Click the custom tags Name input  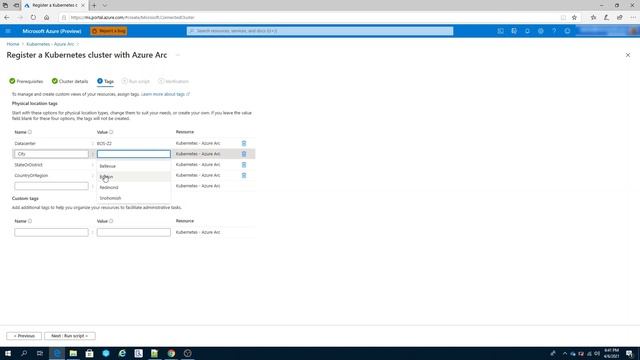[51, 232]
